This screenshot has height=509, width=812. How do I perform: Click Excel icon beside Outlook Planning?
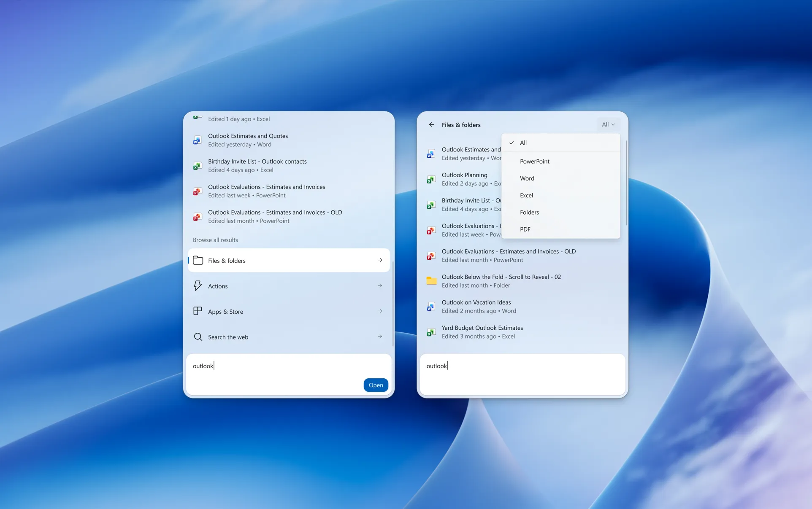(431, 179)
